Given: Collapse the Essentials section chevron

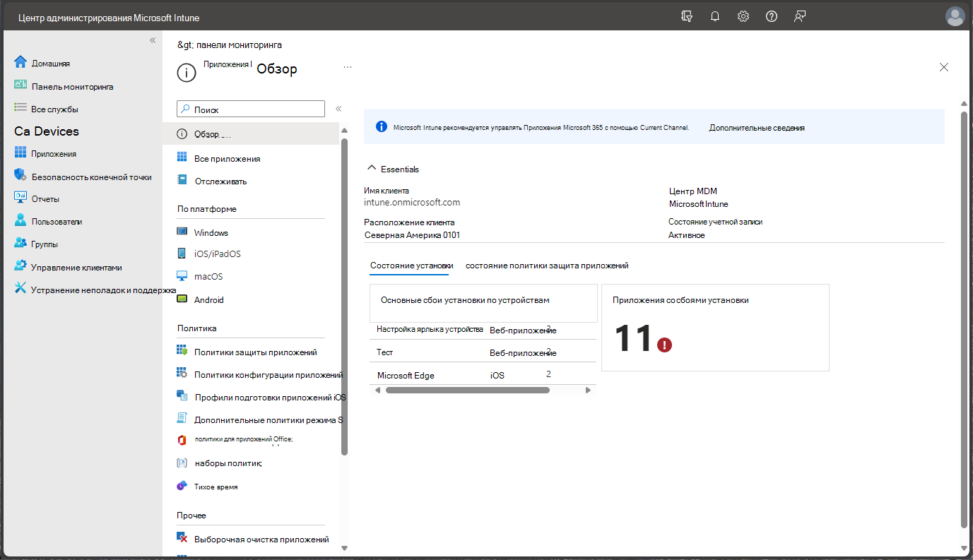Looking at the screenshot, I should click(x=371, y=169).
